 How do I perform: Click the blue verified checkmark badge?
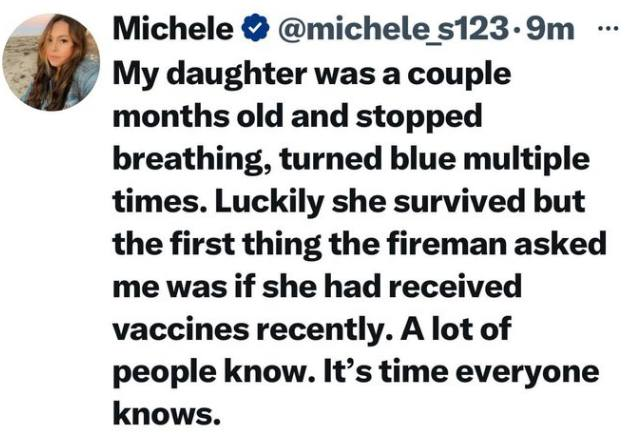(x=255, y=28)
